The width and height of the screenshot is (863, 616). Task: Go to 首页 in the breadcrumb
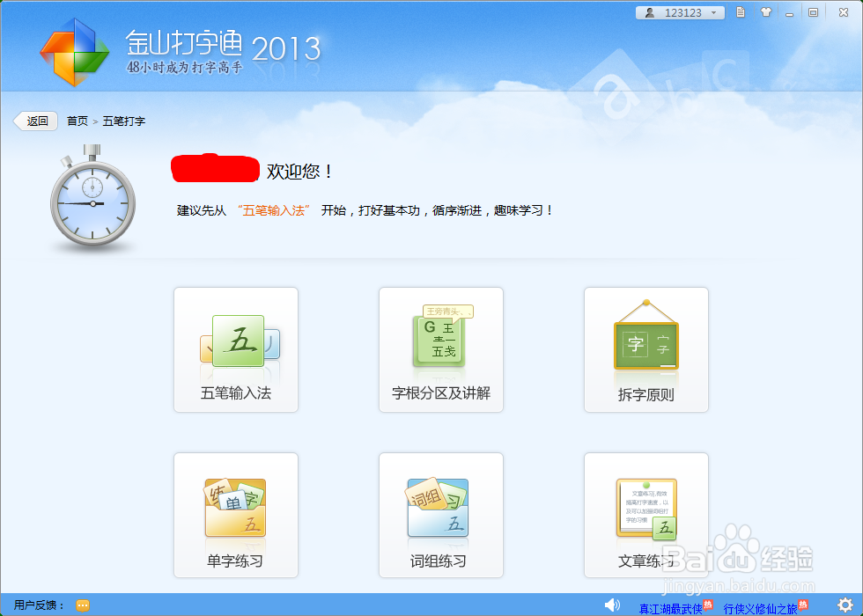coord(77,121)
